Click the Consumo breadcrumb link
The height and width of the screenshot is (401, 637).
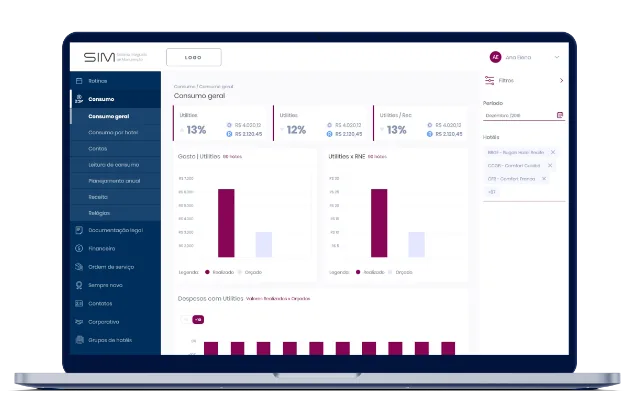tap(183, 88)
